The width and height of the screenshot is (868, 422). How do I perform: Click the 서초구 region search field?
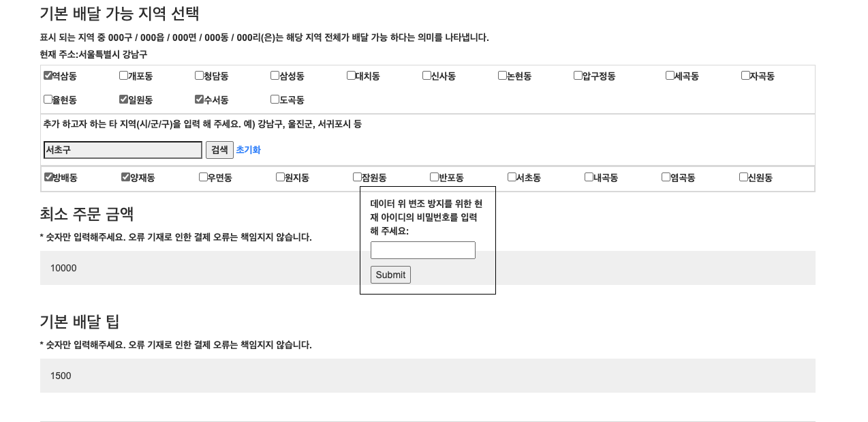123,150
